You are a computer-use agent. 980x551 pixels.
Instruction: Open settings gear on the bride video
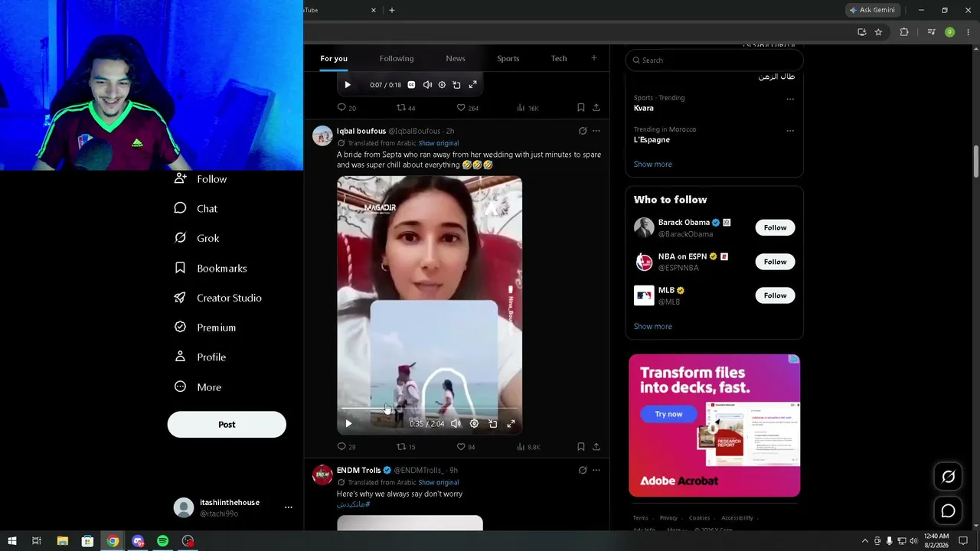tap(474, 423)
